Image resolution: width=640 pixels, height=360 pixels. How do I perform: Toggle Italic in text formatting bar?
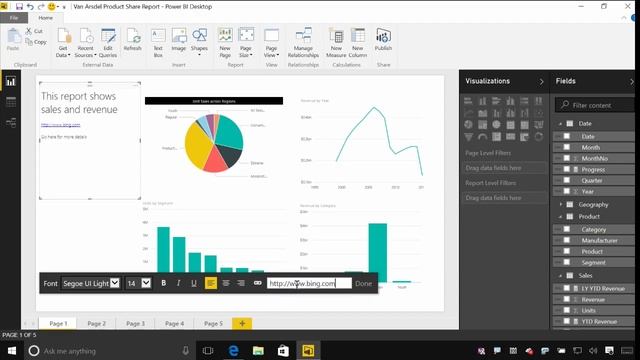(178, 283)
